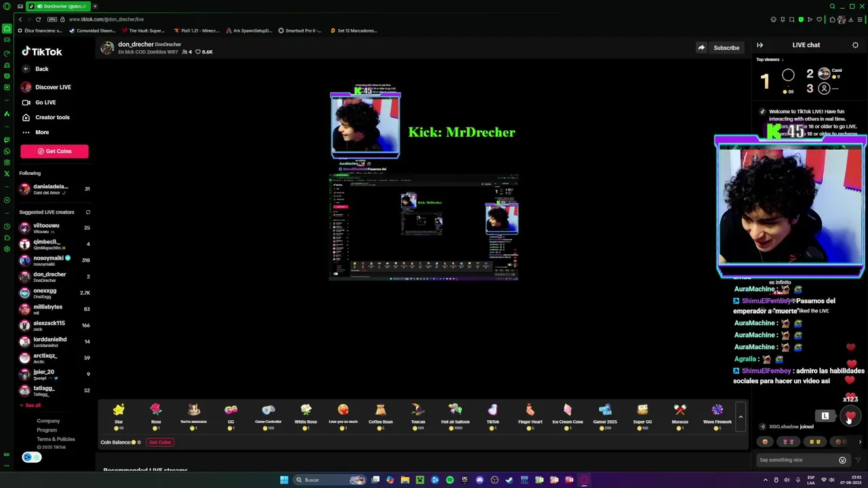Image resolution: width=868 pixels, height=488 pixels.
Task: Open the LIVE chat settings gear
Action: pos(855,45)
